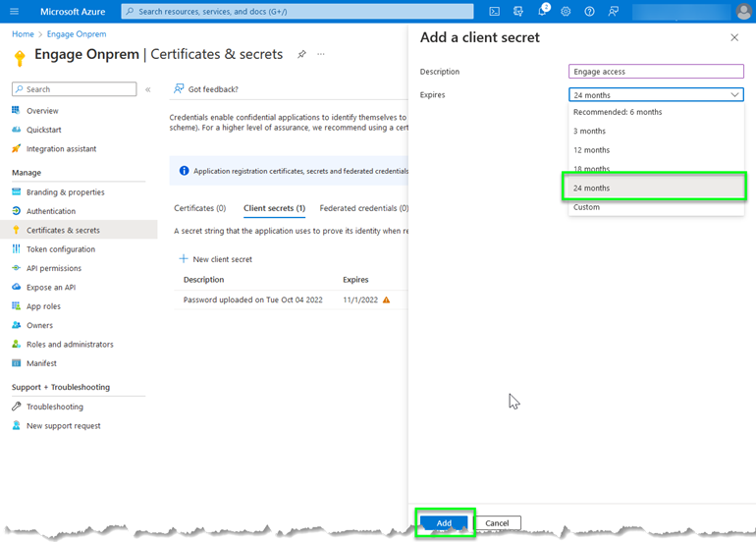Focus the top Azure search bar
This screenshot has width=756, height=542.
coord(297,11)
